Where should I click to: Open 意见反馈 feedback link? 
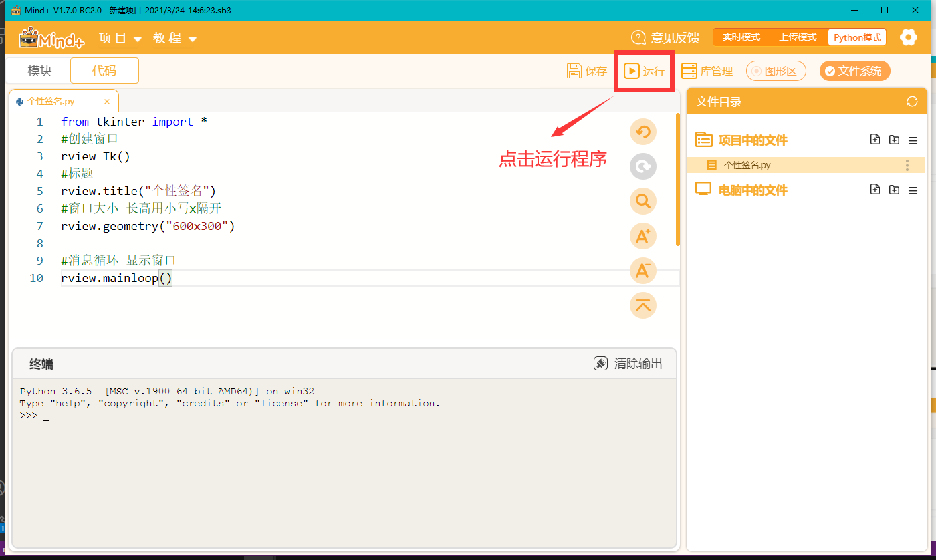tap(665, 38)
